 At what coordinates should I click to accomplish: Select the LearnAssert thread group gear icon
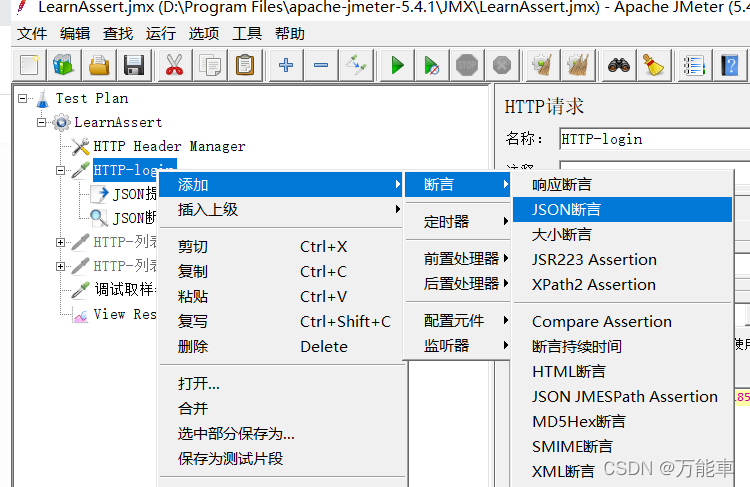[x=61, y=122]
